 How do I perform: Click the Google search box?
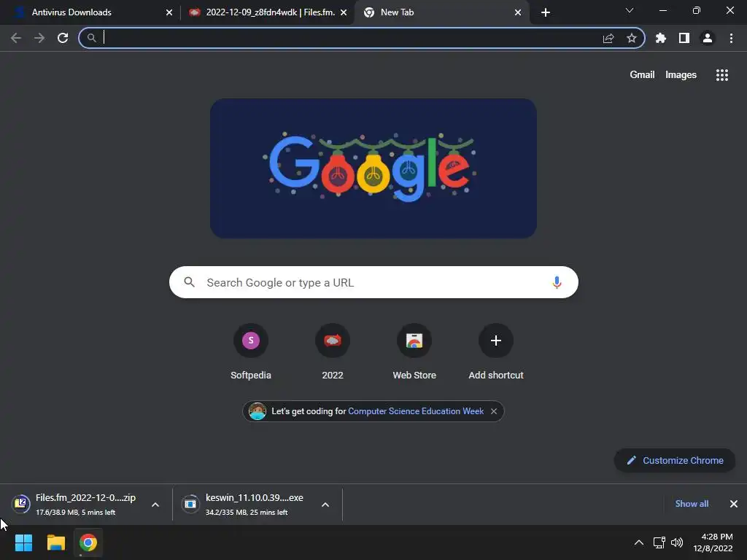pyautogui.click(x=373, y=282)
